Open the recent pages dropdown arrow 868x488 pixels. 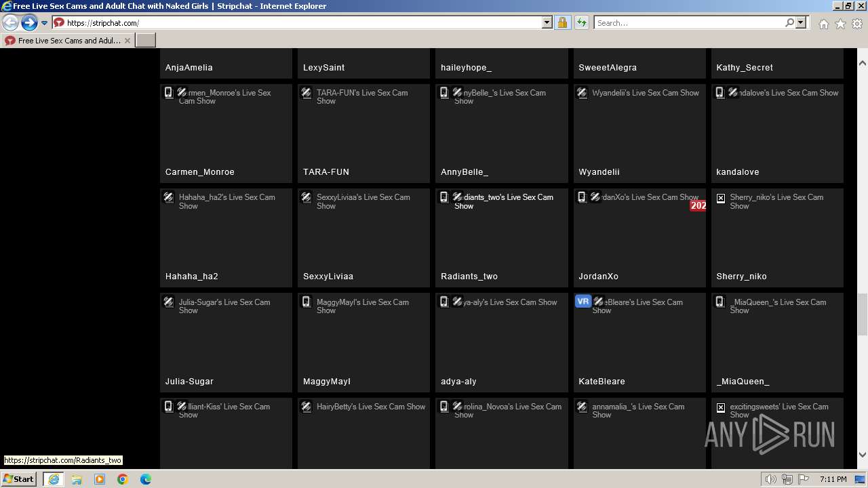44,23
